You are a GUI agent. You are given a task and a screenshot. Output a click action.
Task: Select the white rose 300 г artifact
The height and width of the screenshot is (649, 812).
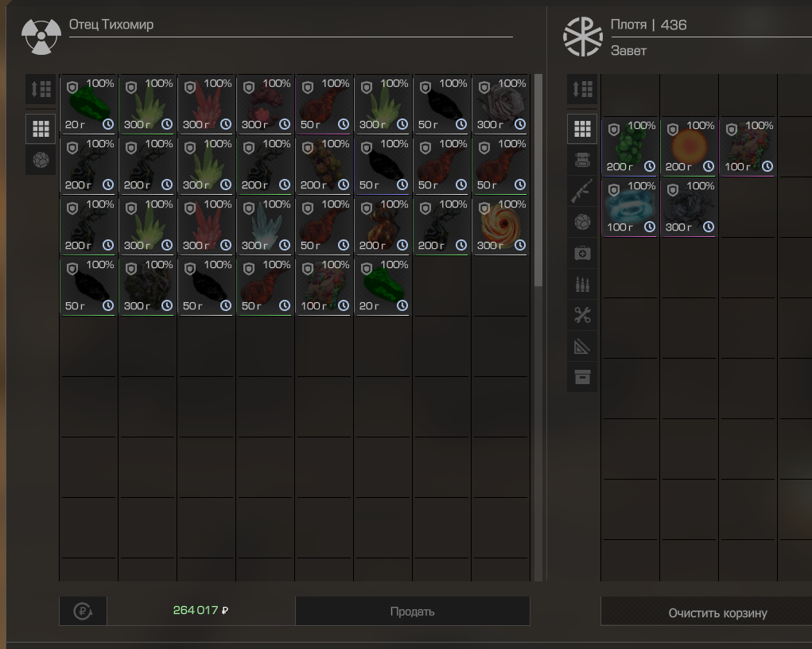click(501, 104)
